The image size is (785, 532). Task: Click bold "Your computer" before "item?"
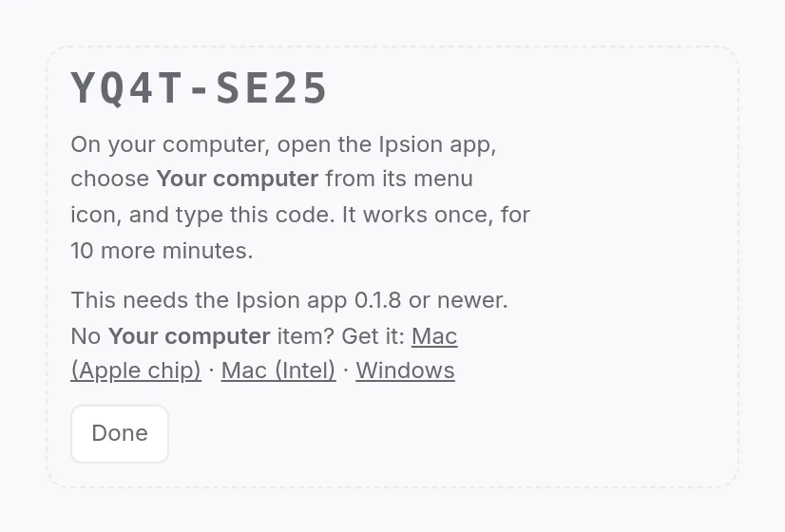pos(189,335)
